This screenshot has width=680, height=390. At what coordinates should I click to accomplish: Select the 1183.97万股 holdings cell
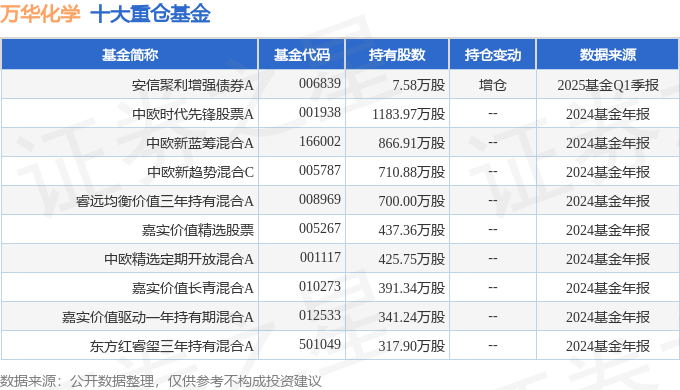tap(409, 114)
